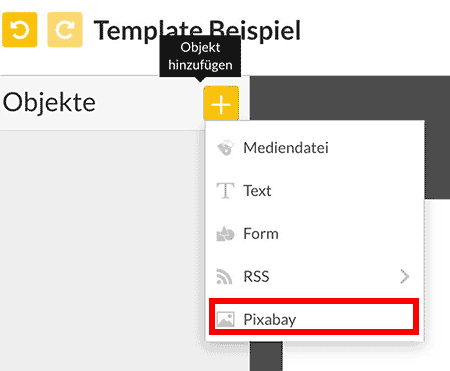Click the RSS feed icon
The height and width of the screenshot is (371, 450).
[224, 276]
